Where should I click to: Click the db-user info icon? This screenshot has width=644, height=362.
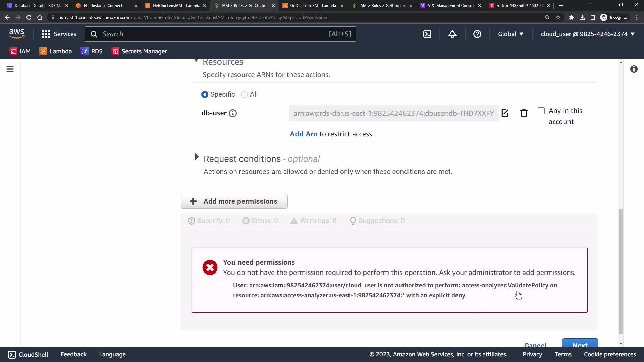pos(232,113)
